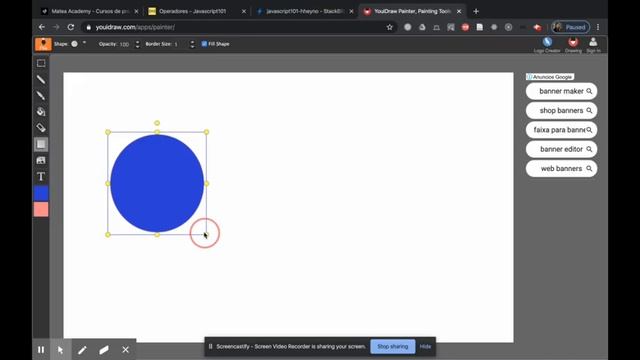The image size is (640, 360).
Task: Click the Paused profile button
Action: pos(570,27)
